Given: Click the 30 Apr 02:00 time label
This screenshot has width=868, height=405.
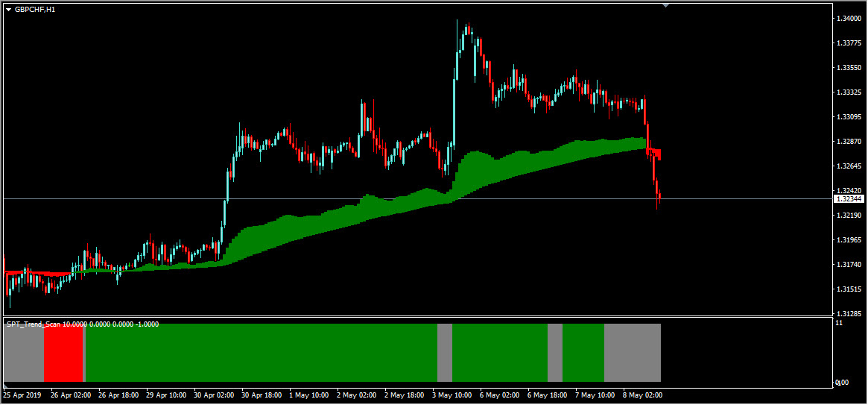Looking at the screenshot, I should click(214, 395).
